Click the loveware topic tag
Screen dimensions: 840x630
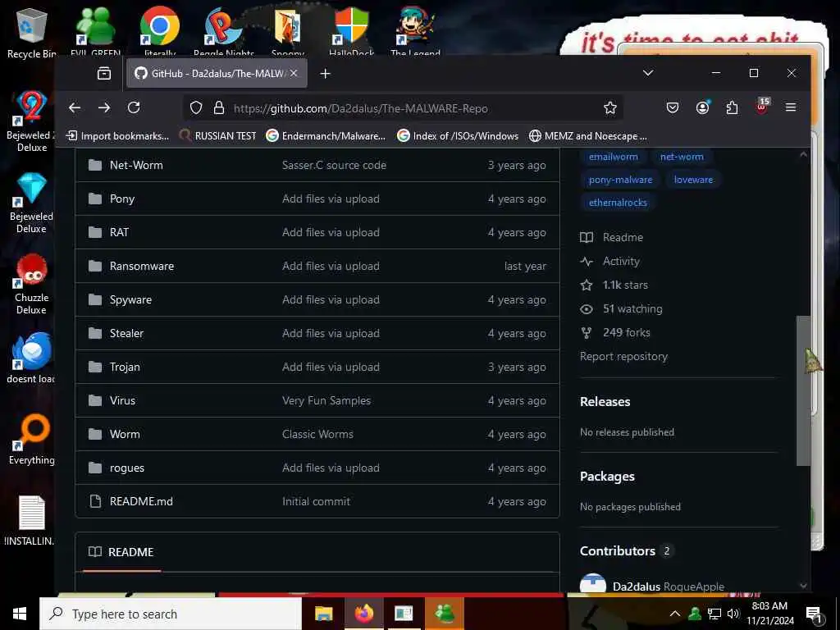pyautogui.click(x=693, y=180)
